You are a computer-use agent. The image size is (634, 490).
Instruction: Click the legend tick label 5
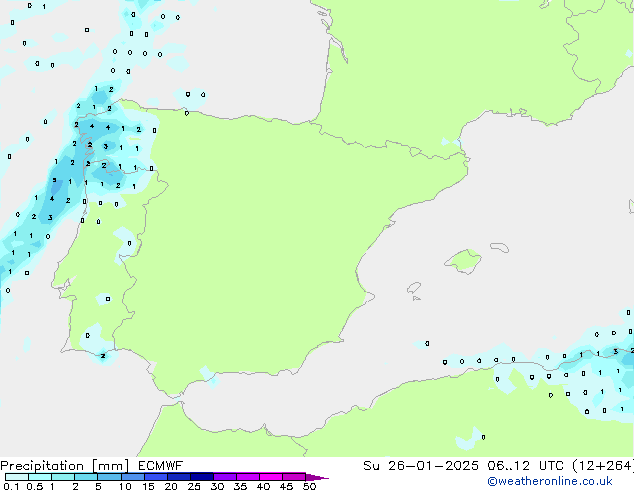pyautogui.click(x=98, y=487)
